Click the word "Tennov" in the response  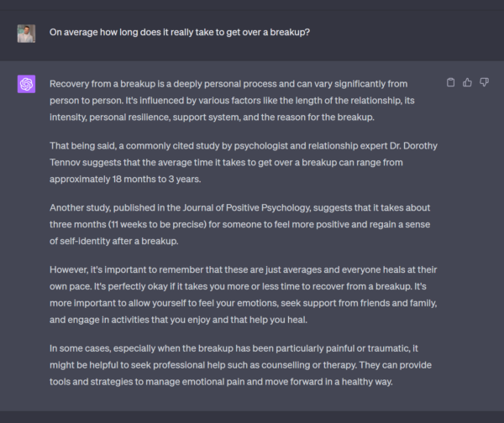69,163
